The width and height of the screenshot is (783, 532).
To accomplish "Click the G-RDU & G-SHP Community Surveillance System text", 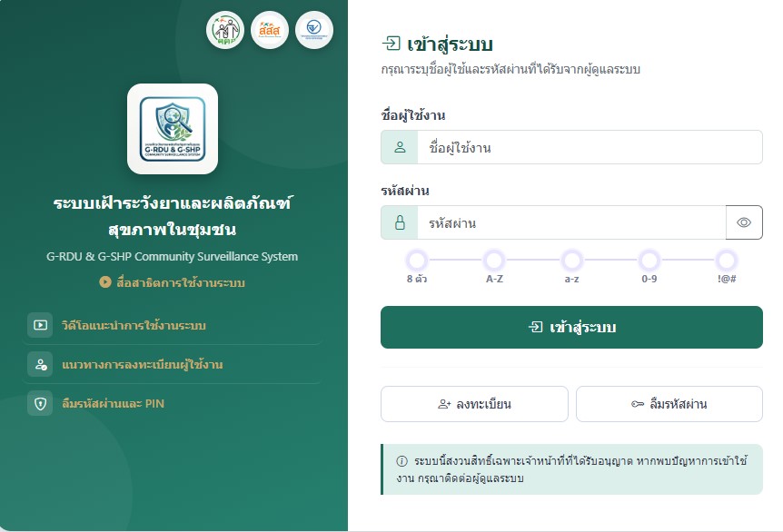I will [172, 257].
